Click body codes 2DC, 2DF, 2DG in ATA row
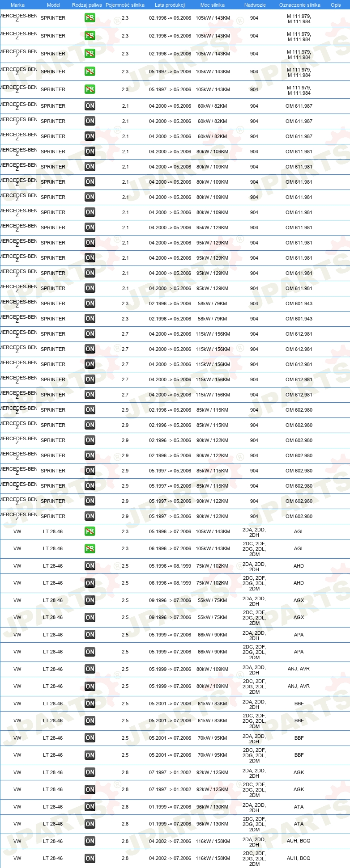Image resolution: width=350 pixels, height=868 pixels. click(x=254, y=824)
